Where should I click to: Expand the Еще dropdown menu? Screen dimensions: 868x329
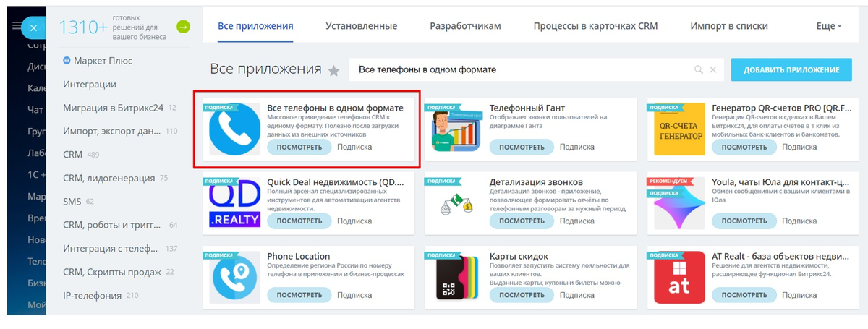[x=828, y=26]
